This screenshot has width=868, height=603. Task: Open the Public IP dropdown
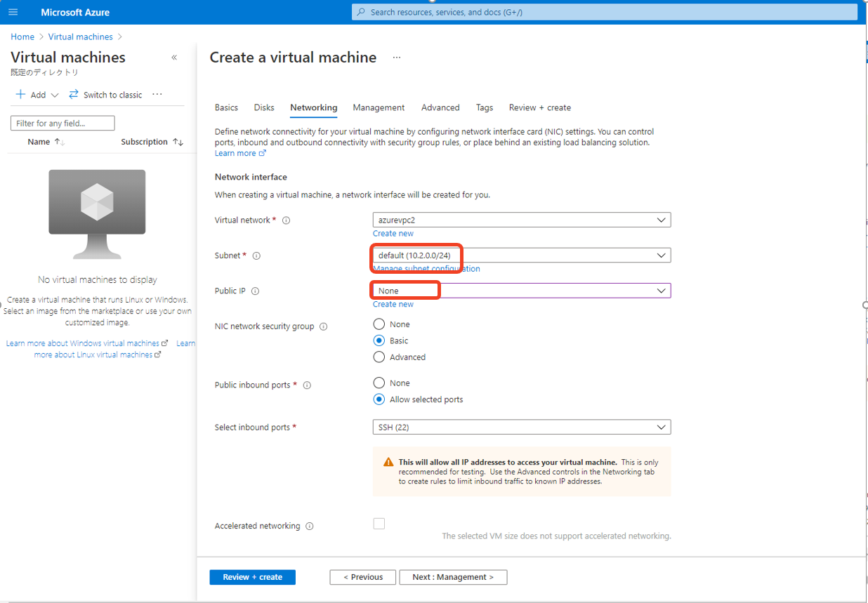522,291
